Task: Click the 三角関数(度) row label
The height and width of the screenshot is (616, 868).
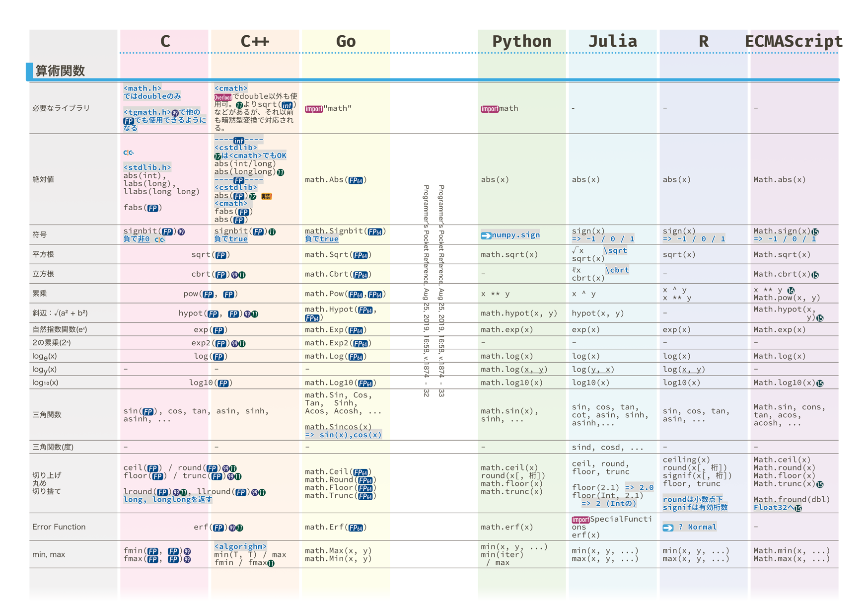Action: (x=53, y=447)
